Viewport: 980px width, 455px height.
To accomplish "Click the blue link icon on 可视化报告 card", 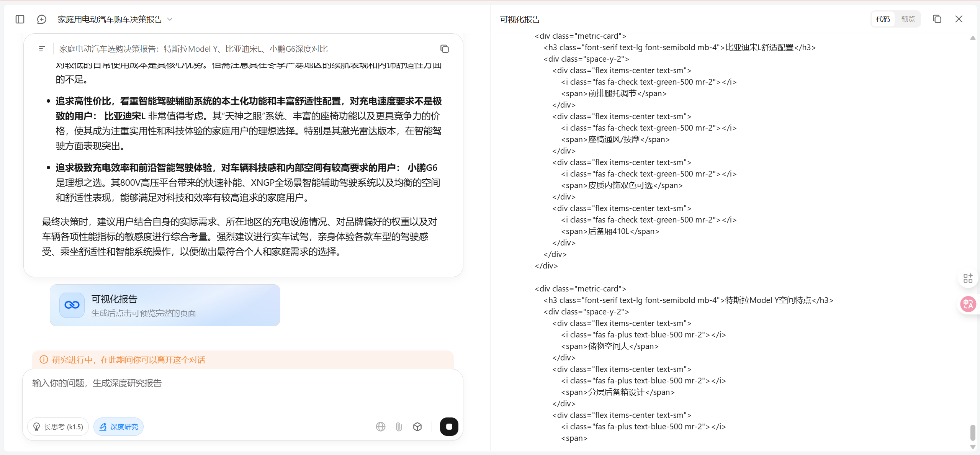I will pos(72,305).
